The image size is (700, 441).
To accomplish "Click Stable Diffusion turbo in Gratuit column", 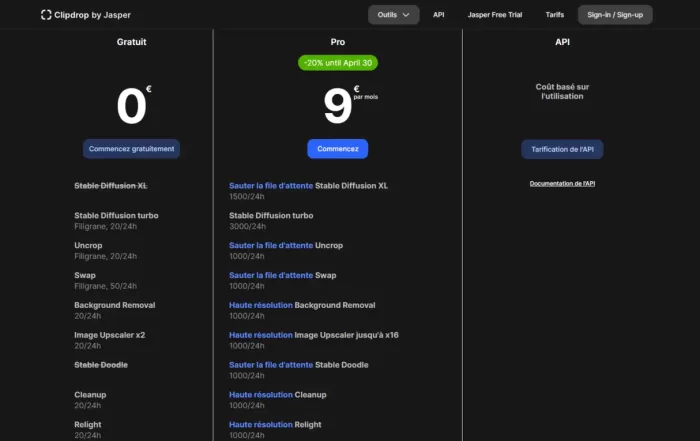I will pyautogui.click(x=116, y=216).
